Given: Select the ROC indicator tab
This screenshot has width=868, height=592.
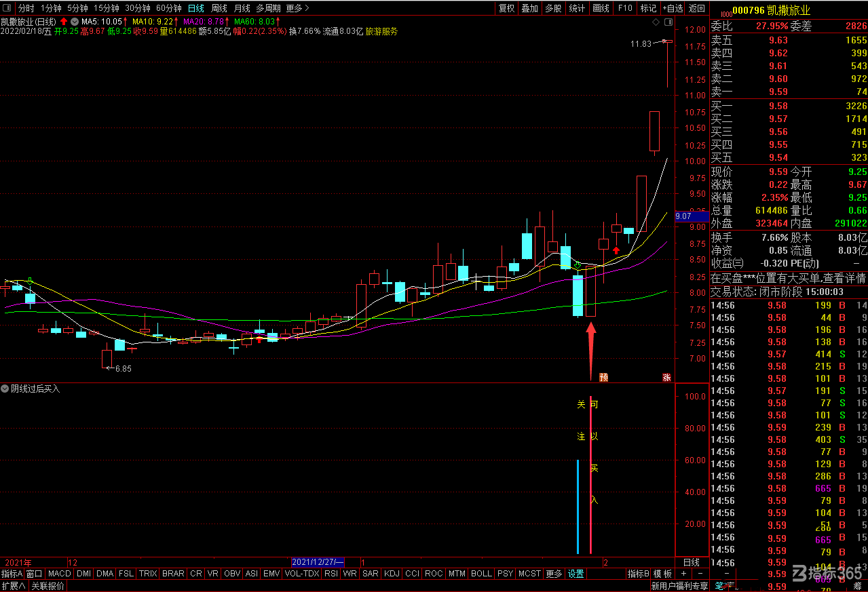Looking at the screenshot, I should pos(434,574).
